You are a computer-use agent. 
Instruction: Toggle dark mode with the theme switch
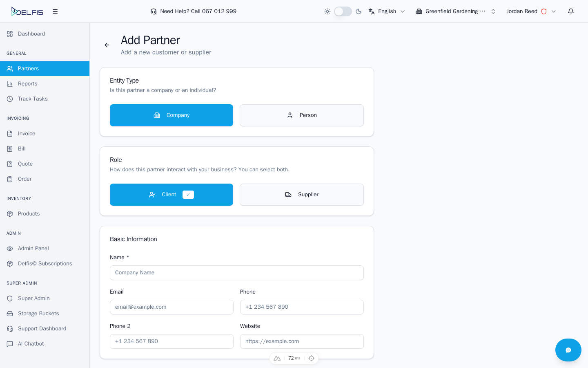point(343,11)
